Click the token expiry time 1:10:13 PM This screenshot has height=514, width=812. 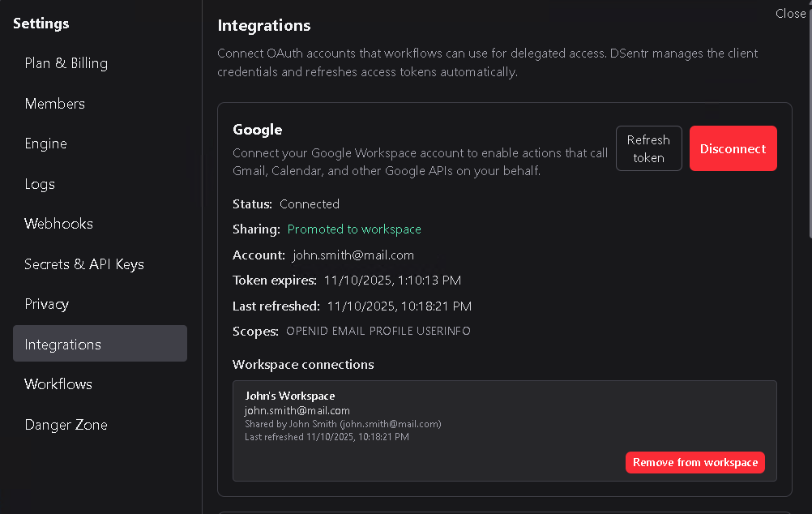click(x=430, y=281)
